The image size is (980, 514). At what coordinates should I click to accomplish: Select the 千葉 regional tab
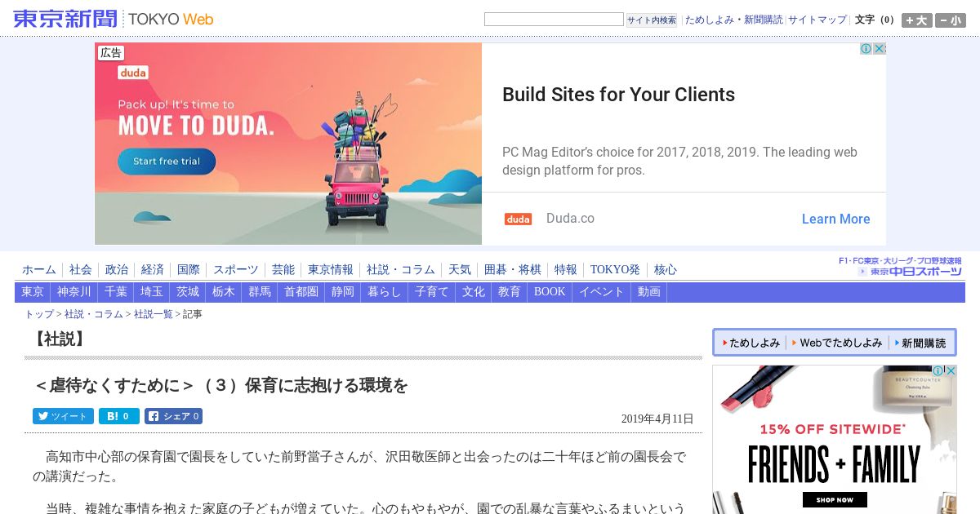[x=116, y=292]
